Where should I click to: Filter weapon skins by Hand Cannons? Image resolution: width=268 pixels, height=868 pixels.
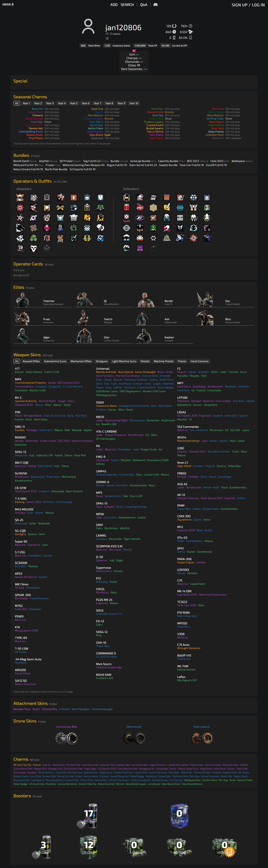click(200, 361)
